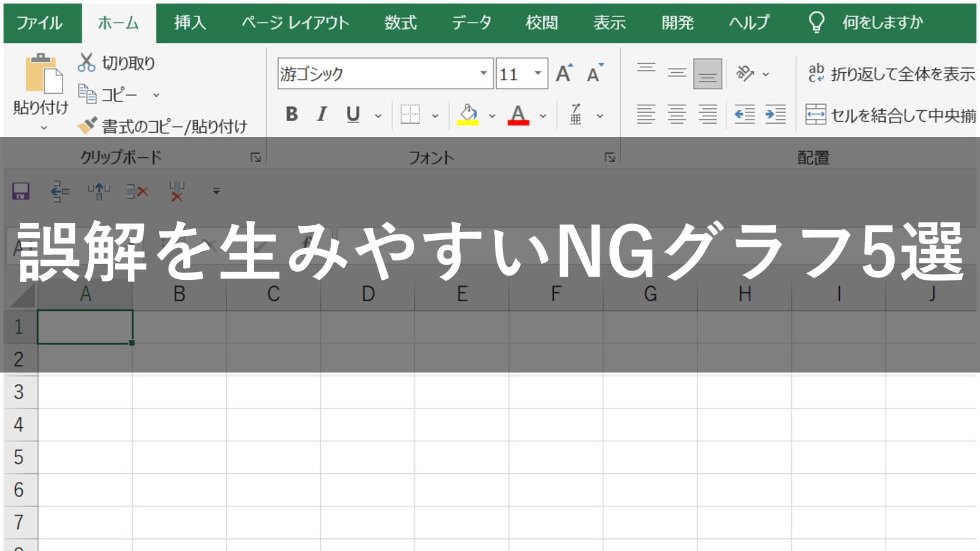
Task: Click the phonetic guide (ruby) icon
Action: [576, 114]
